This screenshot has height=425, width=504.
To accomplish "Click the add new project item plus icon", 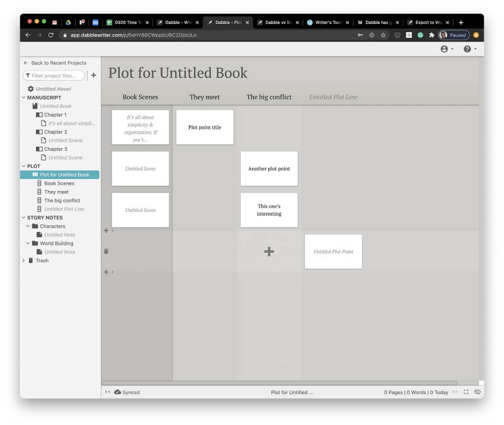I will pos(93,75).
